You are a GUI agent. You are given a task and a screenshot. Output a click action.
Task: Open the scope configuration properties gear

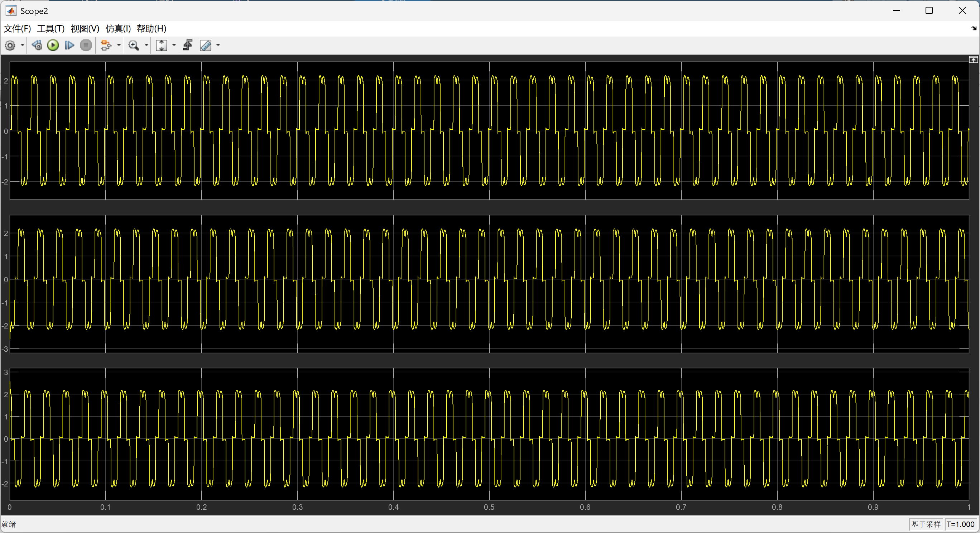coord(10,45)
